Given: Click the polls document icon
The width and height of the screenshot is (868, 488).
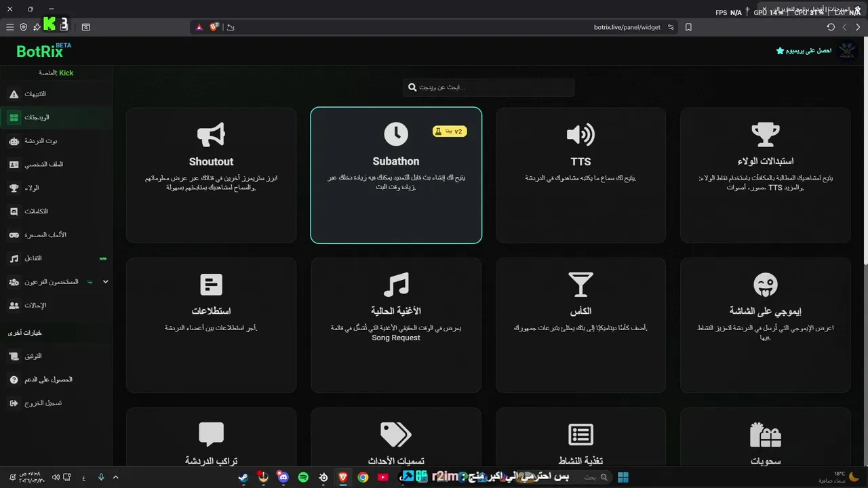Looking at the screenshot, I should click(211, 285).
